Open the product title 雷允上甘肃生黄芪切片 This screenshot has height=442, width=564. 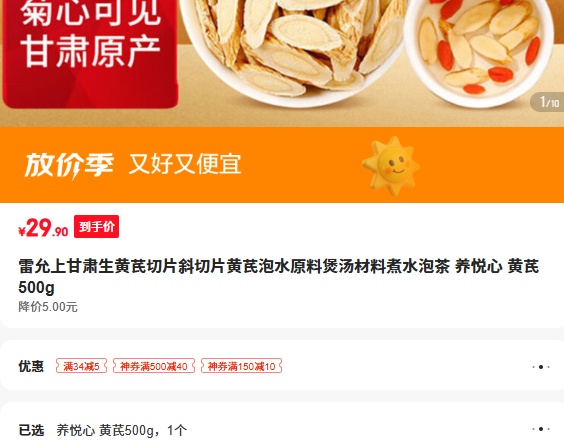pyautogui.click(x=279, y=277)
